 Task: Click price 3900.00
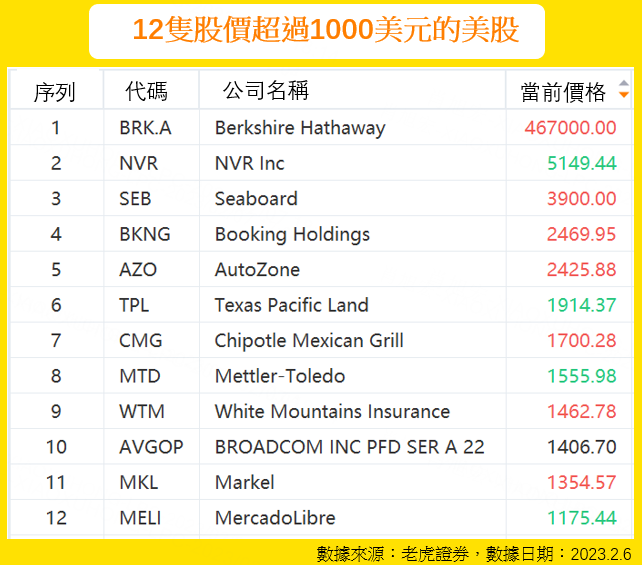point(582,199)
